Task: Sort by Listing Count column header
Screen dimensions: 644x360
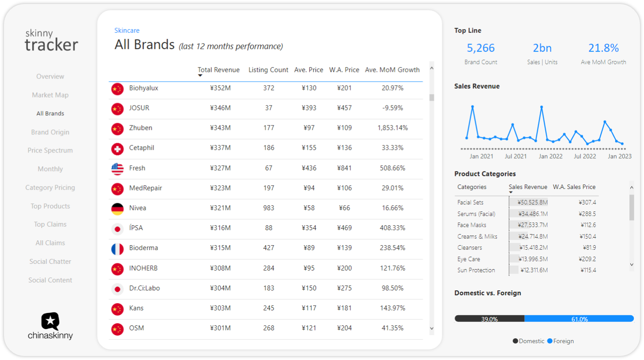Action: [268, 70]
